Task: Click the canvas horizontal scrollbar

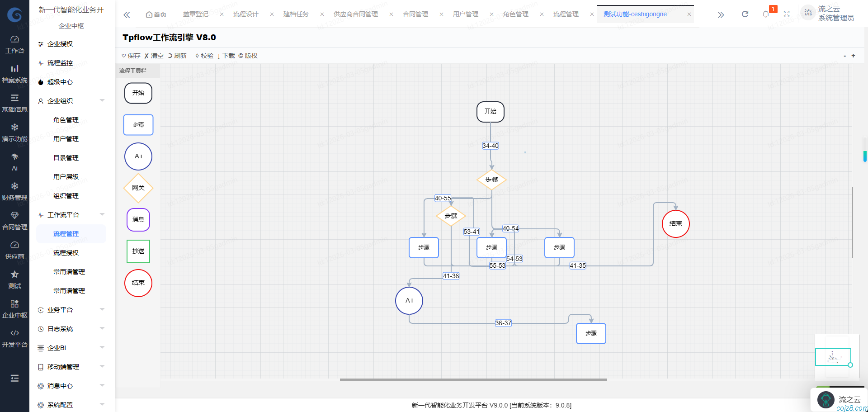Action: (473, 379)
